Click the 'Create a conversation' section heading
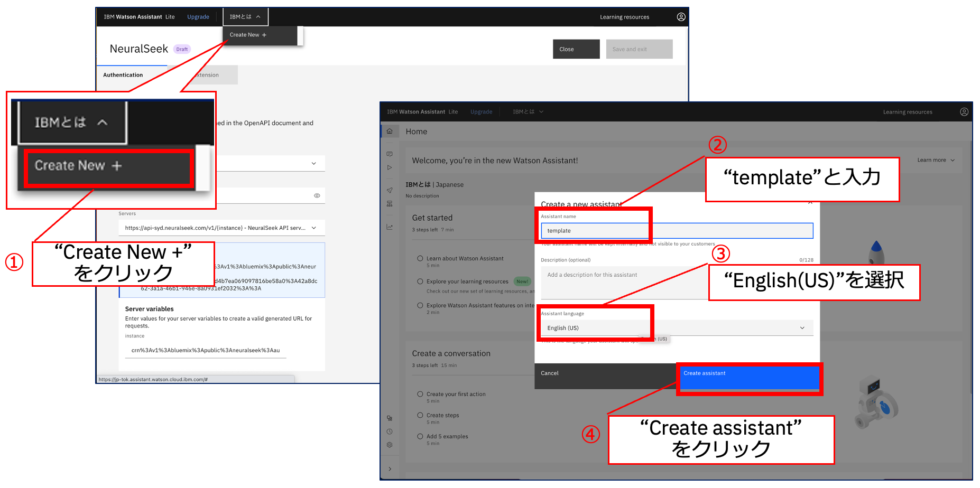Viewport: 980px width, 488px height. click(x=451, y=353)
